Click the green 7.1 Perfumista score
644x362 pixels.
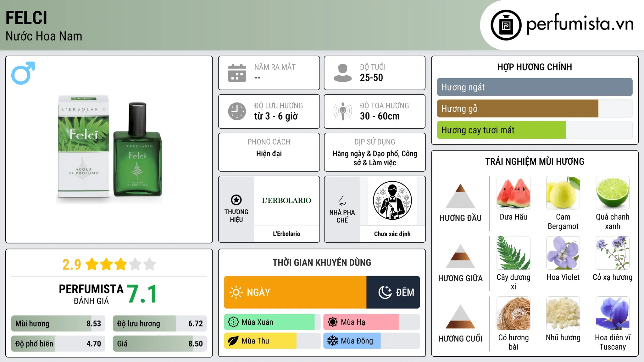pyautogui.click(x=142, y=294)
